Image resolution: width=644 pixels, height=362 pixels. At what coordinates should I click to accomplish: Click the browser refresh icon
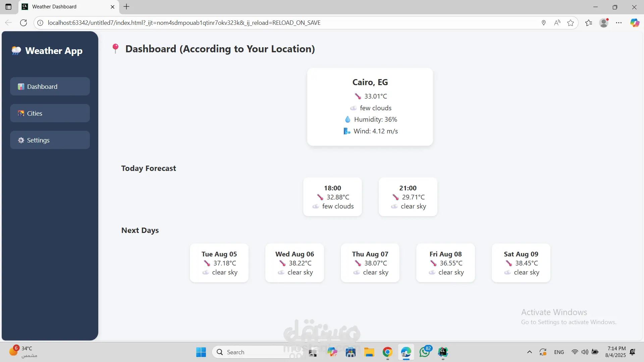23,23
